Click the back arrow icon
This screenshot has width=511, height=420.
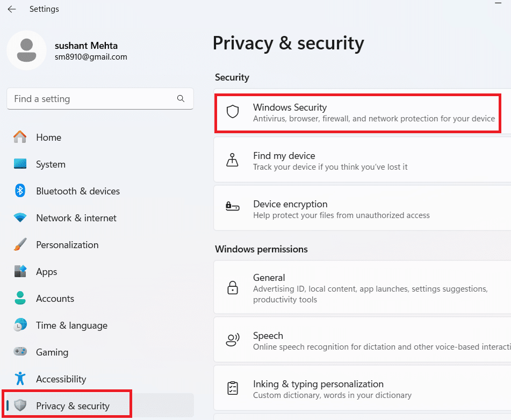[12, 9]
